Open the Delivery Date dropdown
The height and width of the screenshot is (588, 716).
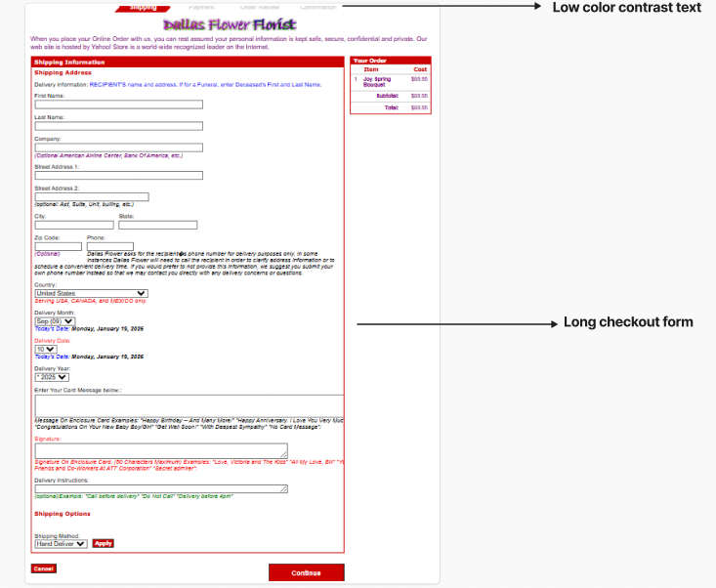click(46, 349)
